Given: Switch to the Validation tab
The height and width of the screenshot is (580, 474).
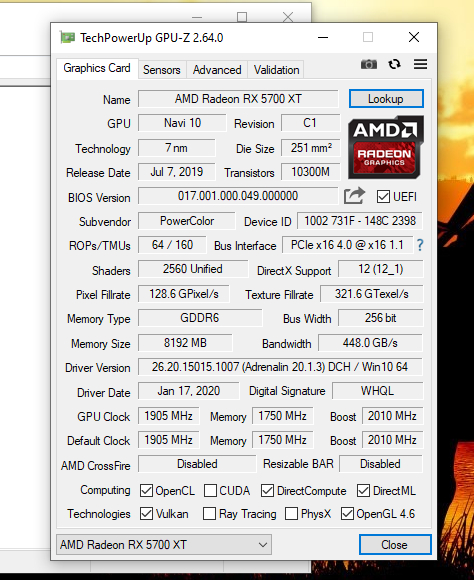Looking at the screenshot, I should pos(276,70).
